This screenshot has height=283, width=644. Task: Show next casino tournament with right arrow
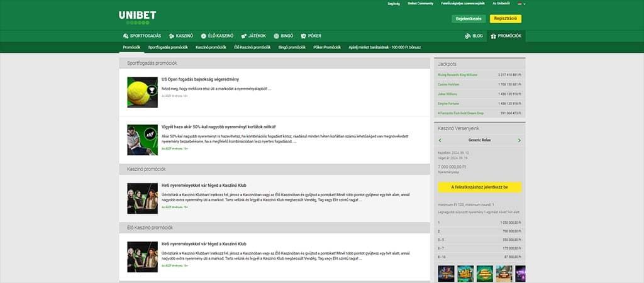[519, 140]
